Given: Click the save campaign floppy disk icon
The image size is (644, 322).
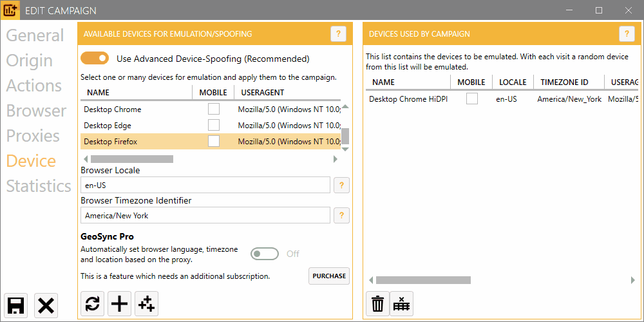Looking at the screenshot, I should point(16,305).
